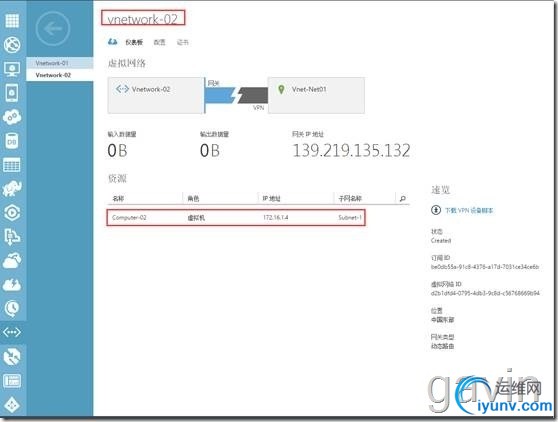Search resources with the magnifier icon
The image size is (558, 422).
click(402, 198)
